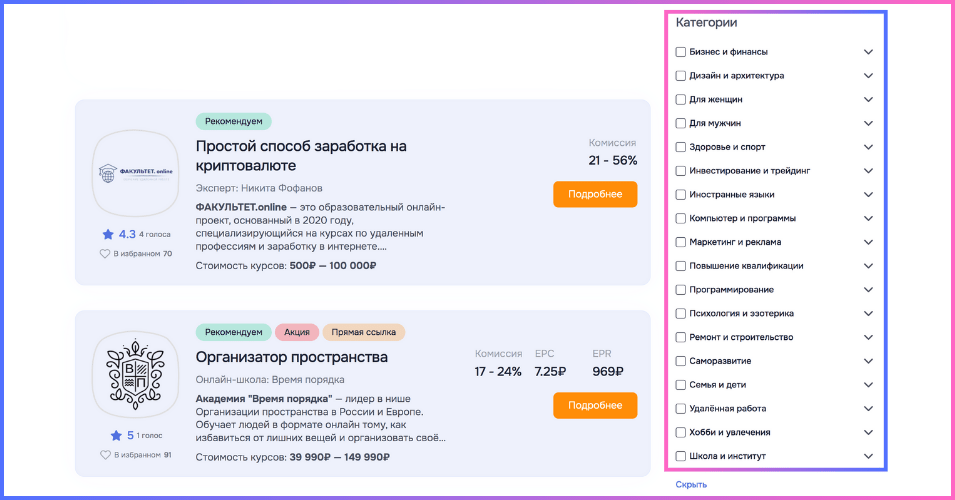Open the Здоровье и спорт chevron
Image resolution: width=955 pixels, height=500 pixels.
869,147
